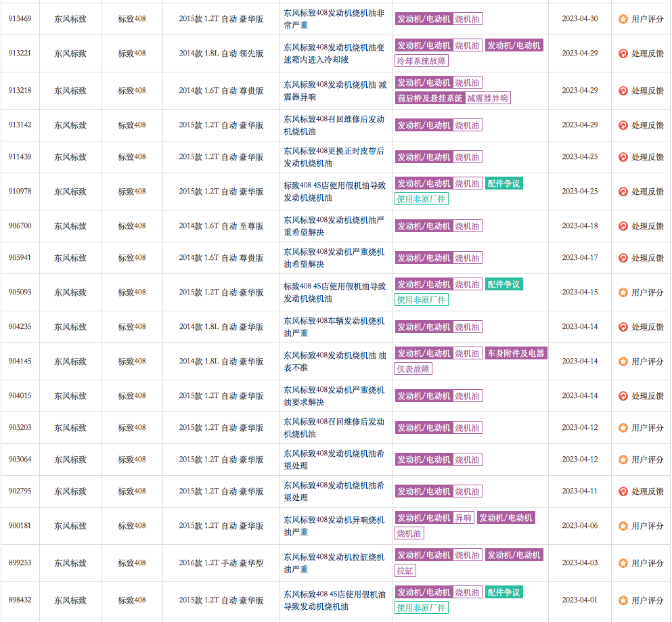The width and height of the screenshot is (672, 622).
Task: Click the orange star icon in row 903064
Action: click(x=623, y=460)
